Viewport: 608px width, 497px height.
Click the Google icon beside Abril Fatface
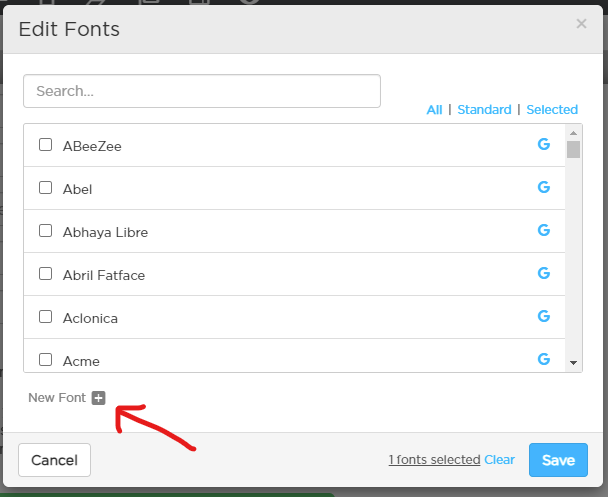[x=544, y=273]
